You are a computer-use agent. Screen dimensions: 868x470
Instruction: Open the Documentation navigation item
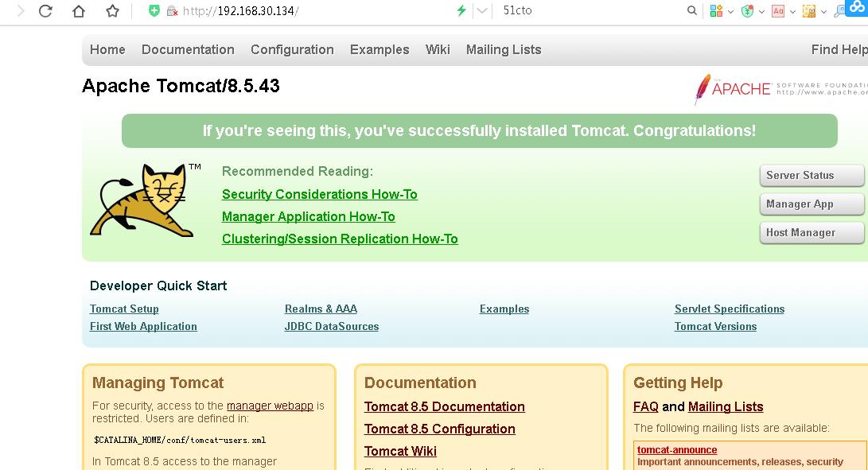188,50
